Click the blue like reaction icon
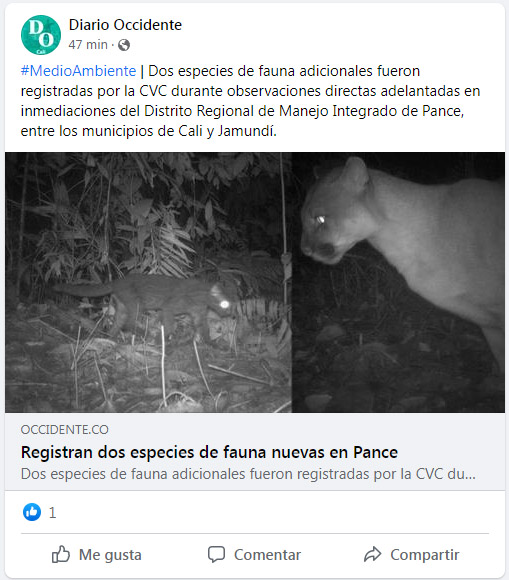This screenshot has width=509, height=580. point(32,512)
